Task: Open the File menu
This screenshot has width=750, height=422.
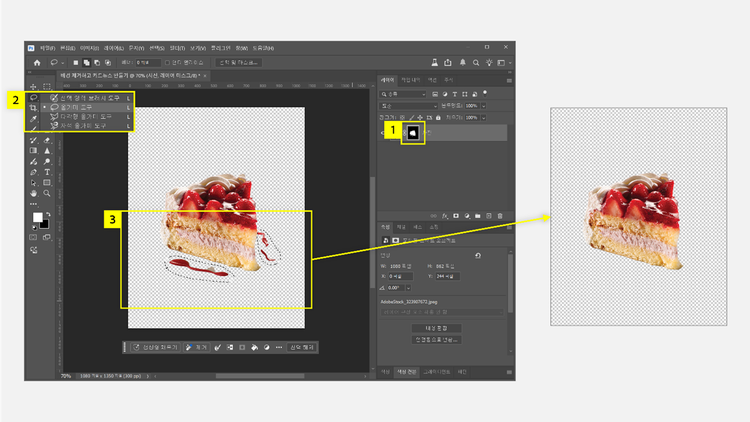Action: 47,48
